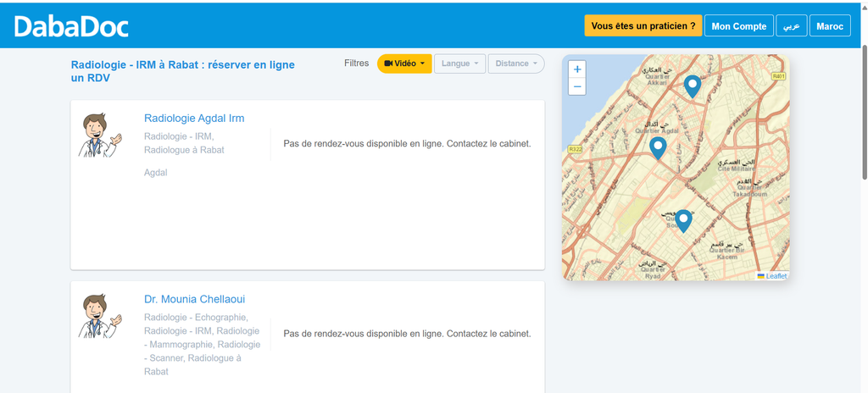Open the Distance filter dropdown

point(516,64)
